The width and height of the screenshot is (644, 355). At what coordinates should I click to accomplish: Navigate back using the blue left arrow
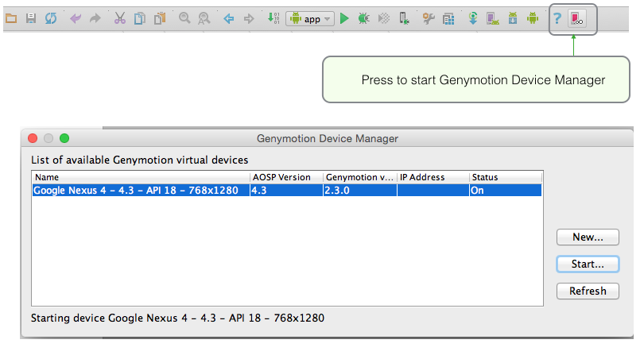(229, 18)
